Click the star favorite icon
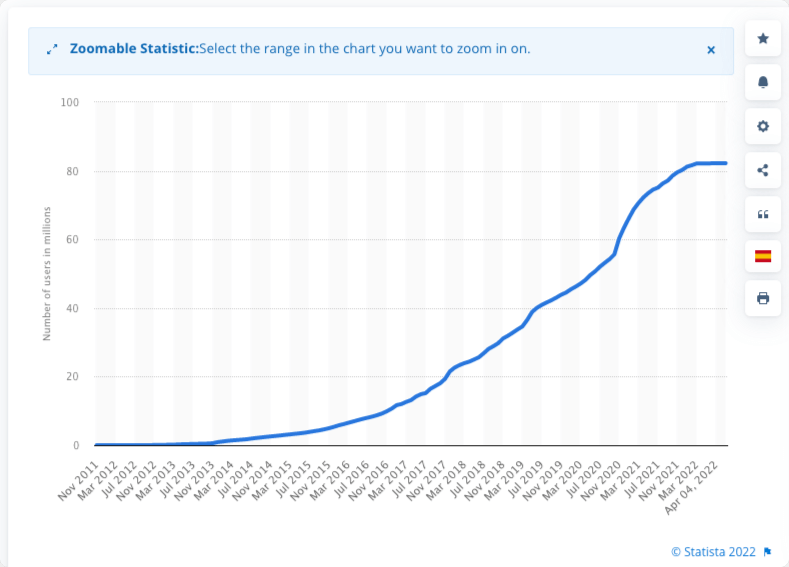Image resolution: width=789 pixels, height=567 pixels. [763, 38]
